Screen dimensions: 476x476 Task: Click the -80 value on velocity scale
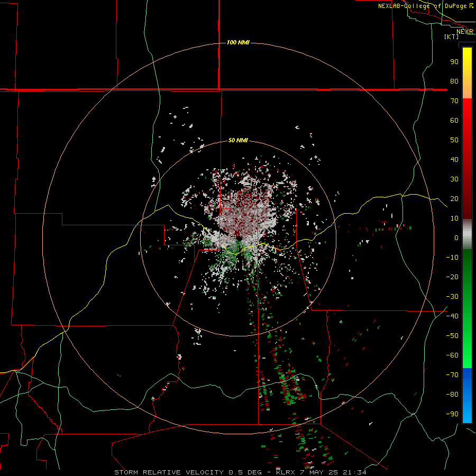tap(452, 395)
